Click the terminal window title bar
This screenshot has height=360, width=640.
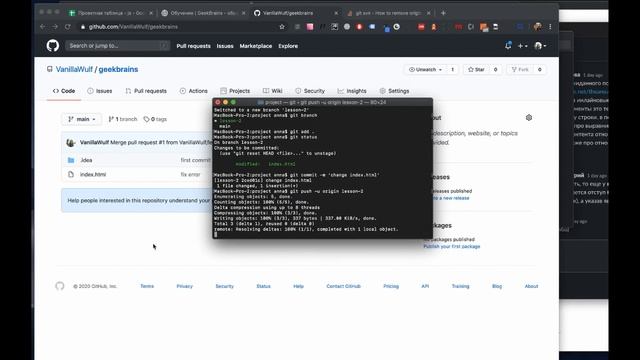point(322,102)
